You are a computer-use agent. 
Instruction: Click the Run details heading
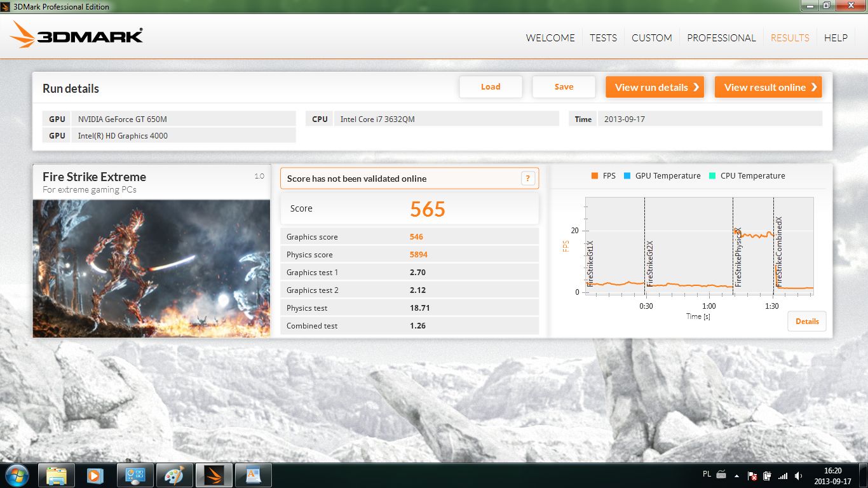[x=71, y=88]
